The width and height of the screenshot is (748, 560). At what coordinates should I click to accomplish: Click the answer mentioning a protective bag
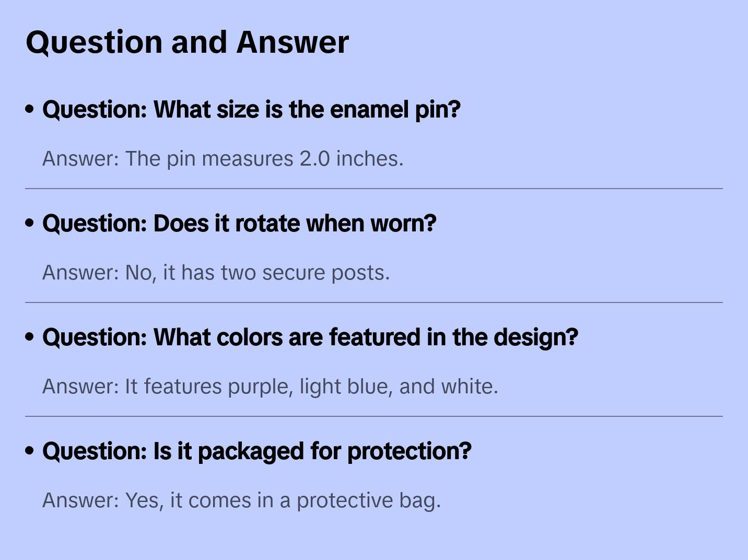coord(241,500)
